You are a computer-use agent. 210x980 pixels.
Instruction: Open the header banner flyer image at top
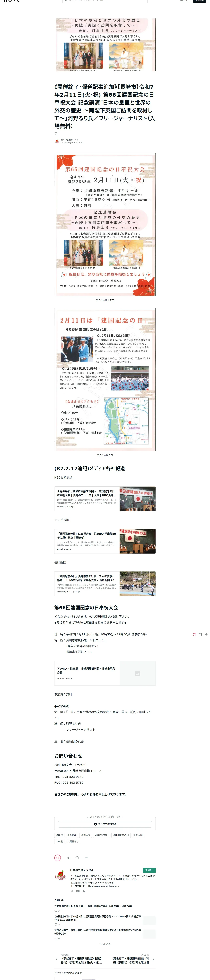coord(105,45)
